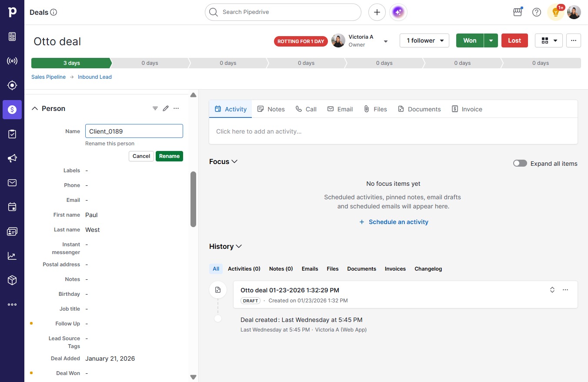Filter history by Emails
The width and height of the screenshot is (588, 382).
(x=310, y=269)
